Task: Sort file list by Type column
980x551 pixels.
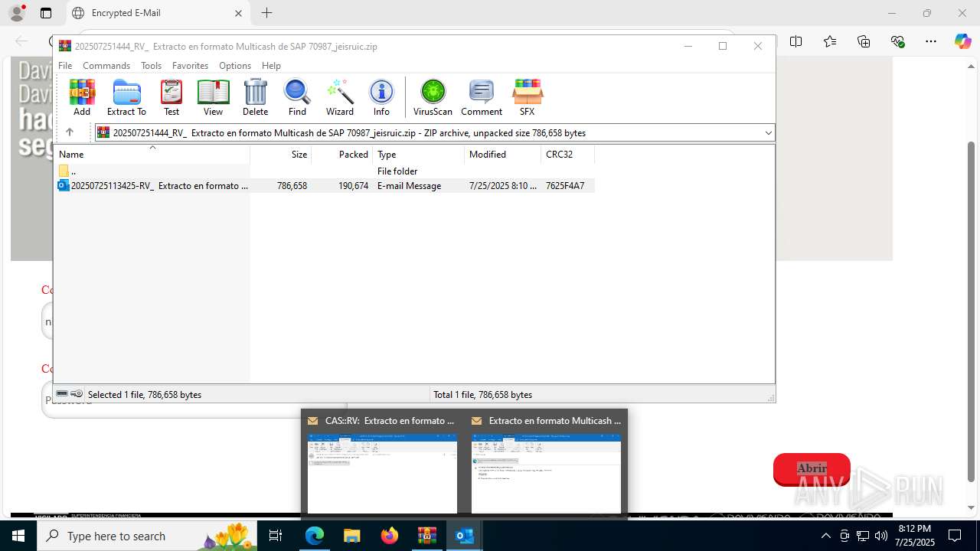Action: pyautogui.click(x=418, y=154)
